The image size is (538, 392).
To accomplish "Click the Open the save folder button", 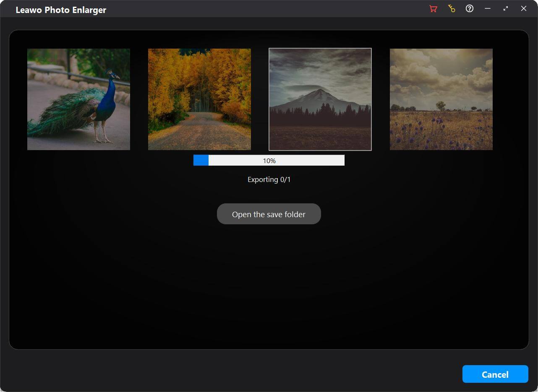I will 269,214.
